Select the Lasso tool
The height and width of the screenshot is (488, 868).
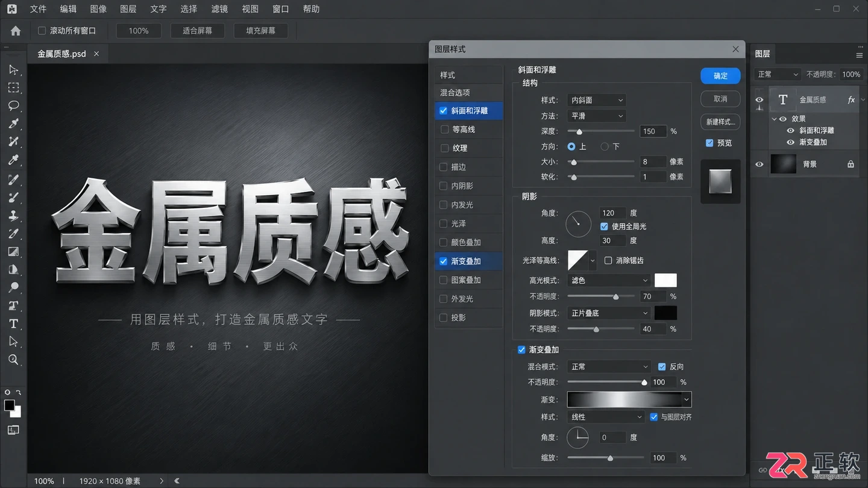[13, 106]
